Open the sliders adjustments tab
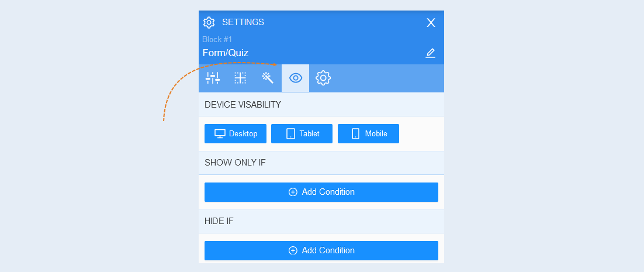The width and height of the screenshot is (644, 272). pyautogui.click(x=213, y=78)
